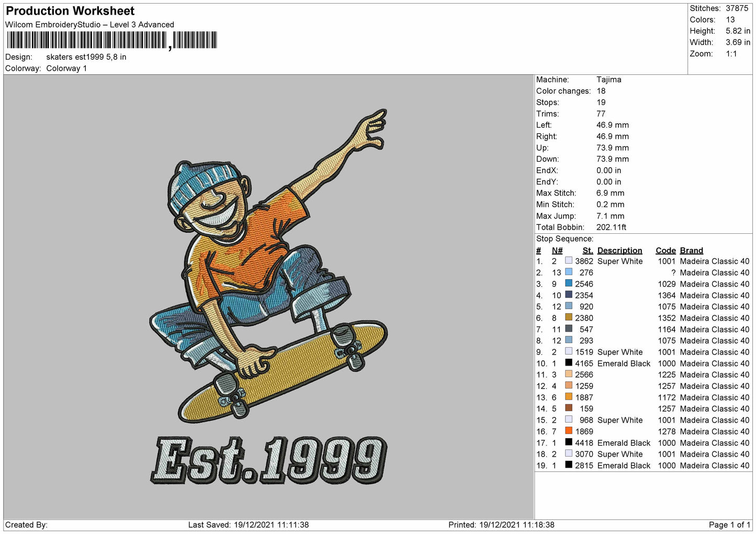This screenshot has width=756, height=534.
Task: Select the Super White swatch in stop 1
Action: click(569, 260)
